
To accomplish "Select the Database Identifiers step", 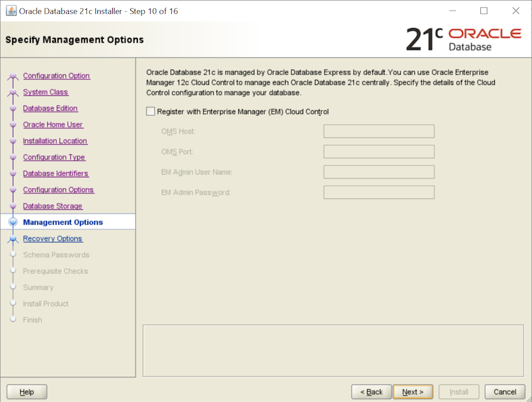I will coord(56,174).
